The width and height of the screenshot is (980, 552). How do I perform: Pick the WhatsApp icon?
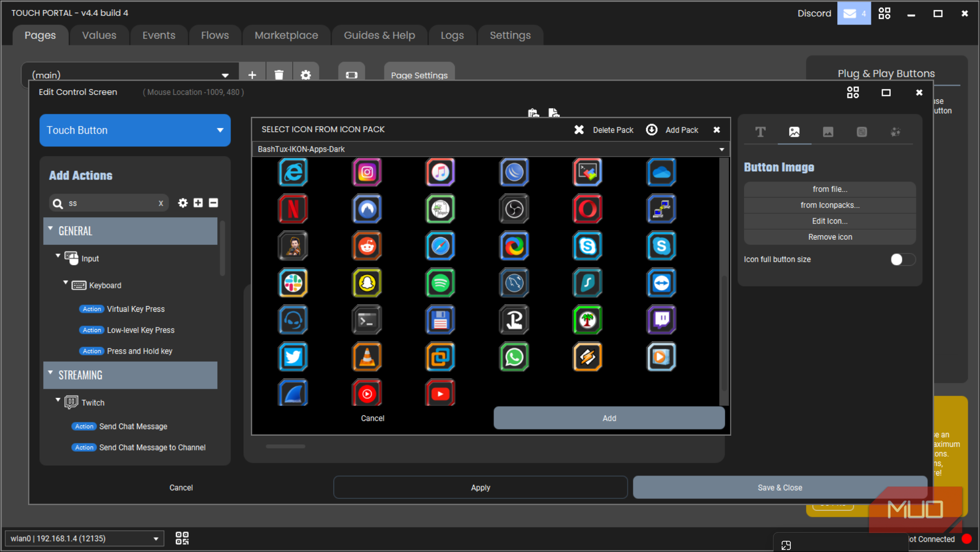(514, 357)
